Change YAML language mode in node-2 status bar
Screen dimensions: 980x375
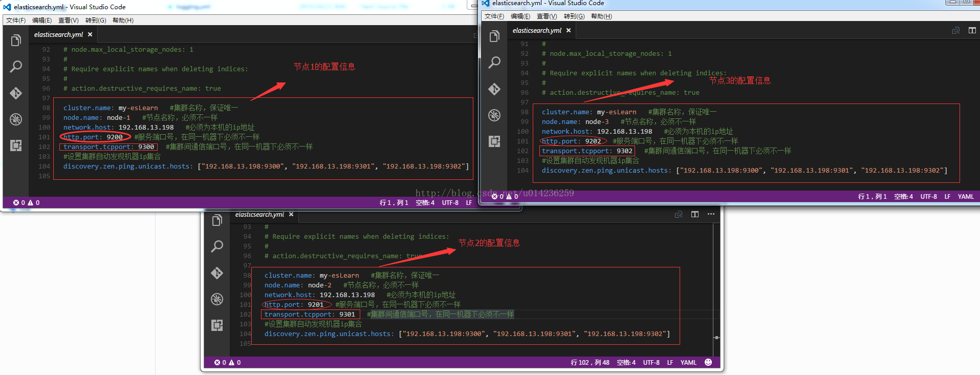688,362
